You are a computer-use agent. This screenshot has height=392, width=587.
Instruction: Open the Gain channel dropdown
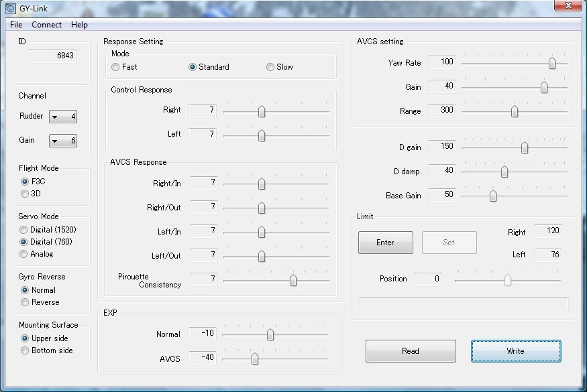(55, 141)
